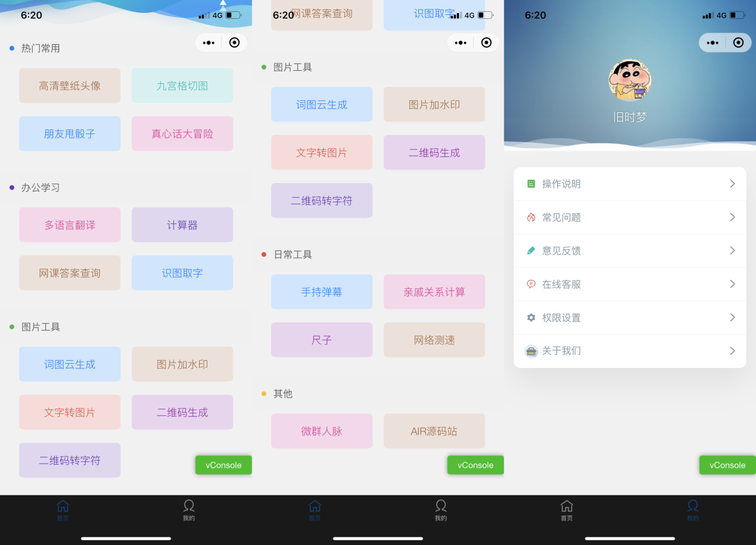Open 图片加水印 on the 热门常用 screen
Screen dimensions: 756x545
pyautogui.click(x=183, y=364)
